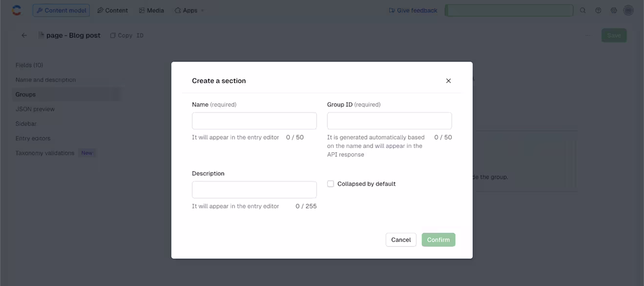Screen dimensions: 644x286
Task: Expand the Apps dropdown menu
Action: tap(189, 10)
